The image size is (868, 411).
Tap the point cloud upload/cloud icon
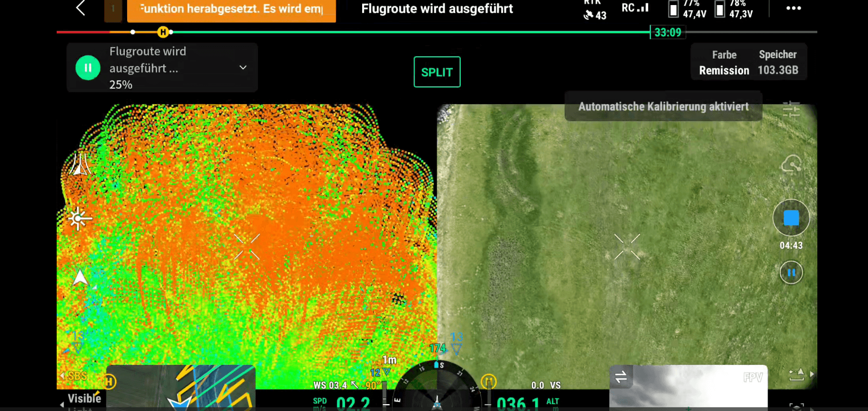click(791, 164)
